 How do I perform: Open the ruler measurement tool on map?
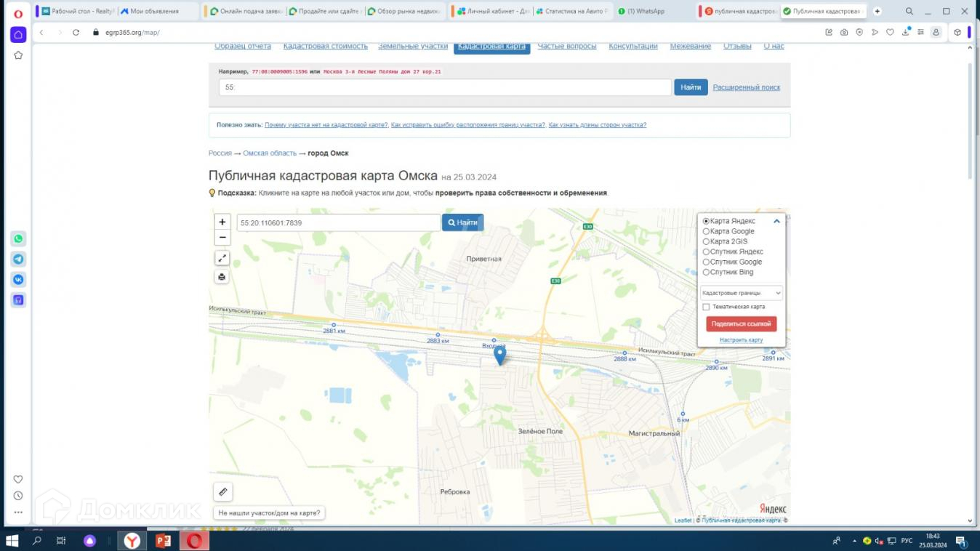(223, 492)
